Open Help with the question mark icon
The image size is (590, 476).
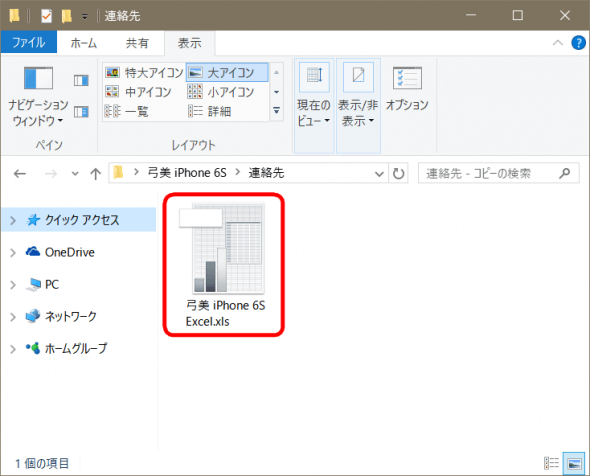coord(578,43)
